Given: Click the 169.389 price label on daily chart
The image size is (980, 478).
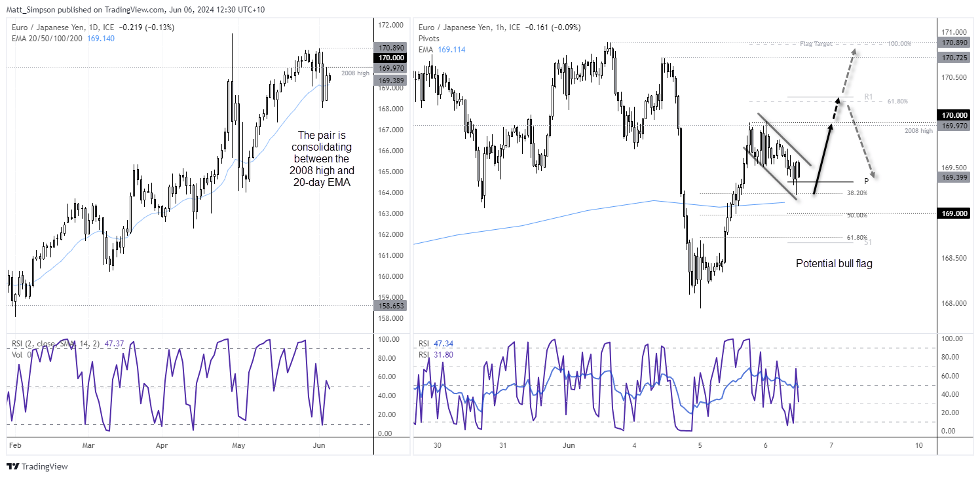Looking at the screenshot, I should click(390, 80).
